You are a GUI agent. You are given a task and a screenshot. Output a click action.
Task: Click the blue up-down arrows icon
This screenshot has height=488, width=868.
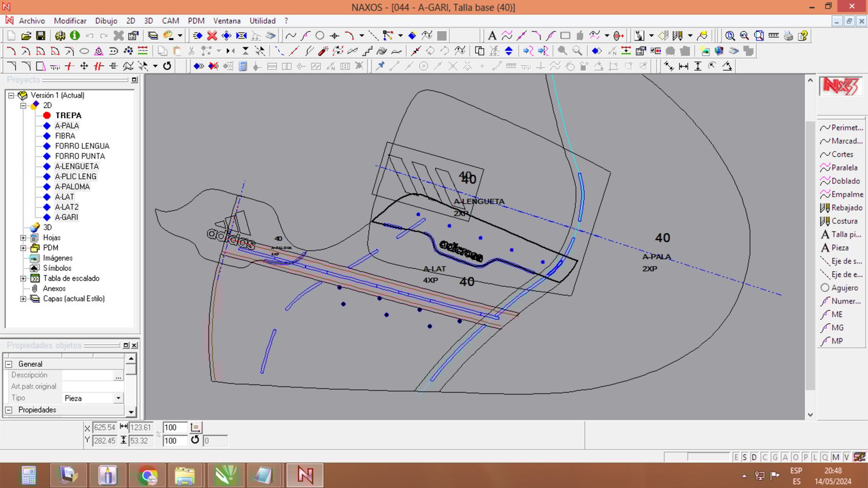pyautogui.click(x=509, y=51)
